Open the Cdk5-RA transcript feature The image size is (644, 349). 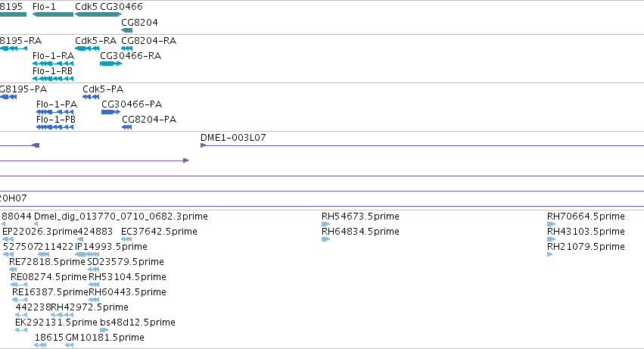point(87,48)
